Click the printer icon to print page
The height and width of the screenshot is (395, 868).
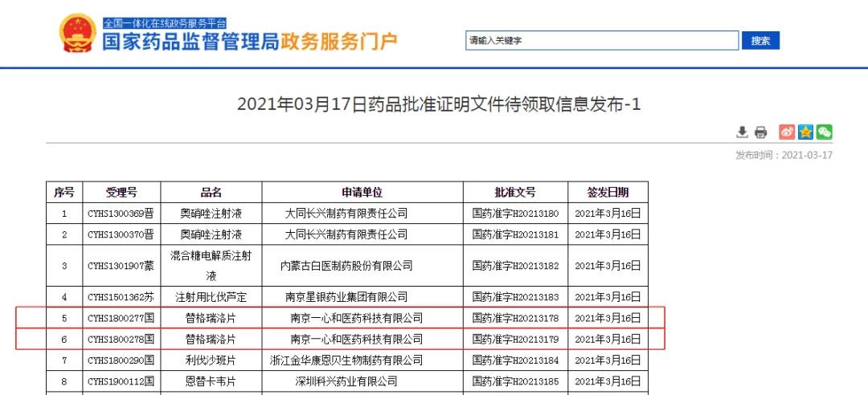pyautogui.click(x=760, y=132)
